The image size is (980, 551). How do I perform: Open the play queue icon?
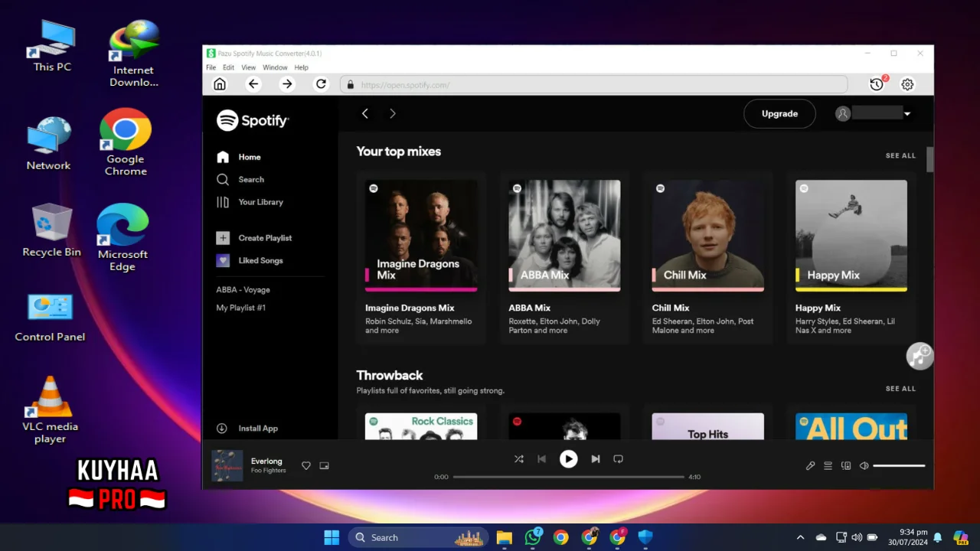click(x=828, y=465)
